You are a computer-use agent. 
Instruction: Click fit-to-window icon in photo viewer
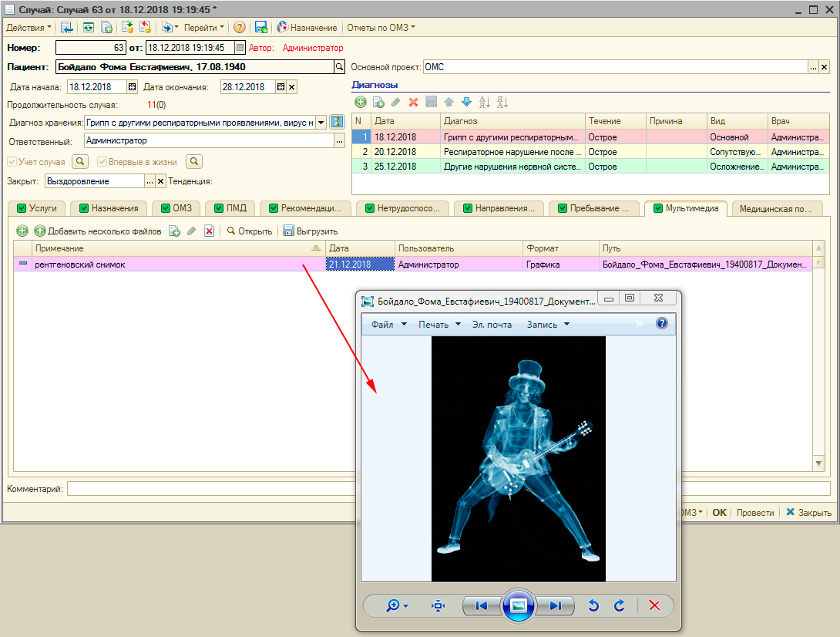pyautogui.click(x=438, y=606)
